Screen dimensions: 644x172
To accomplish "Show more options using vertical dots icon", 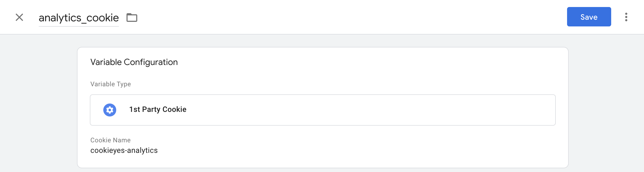I will click(x=626, y=17).
